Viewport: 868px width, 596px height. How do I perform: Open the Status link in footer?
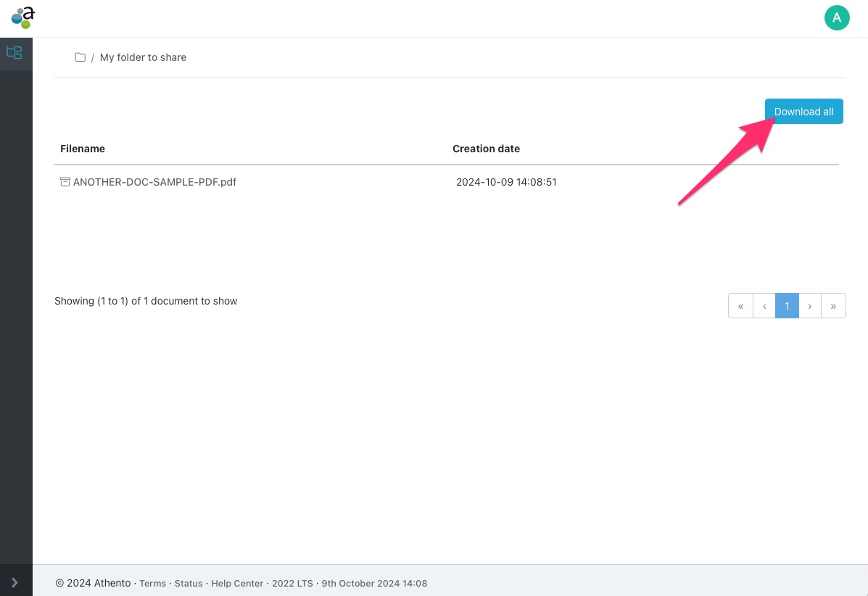click(x=189, y=584)
